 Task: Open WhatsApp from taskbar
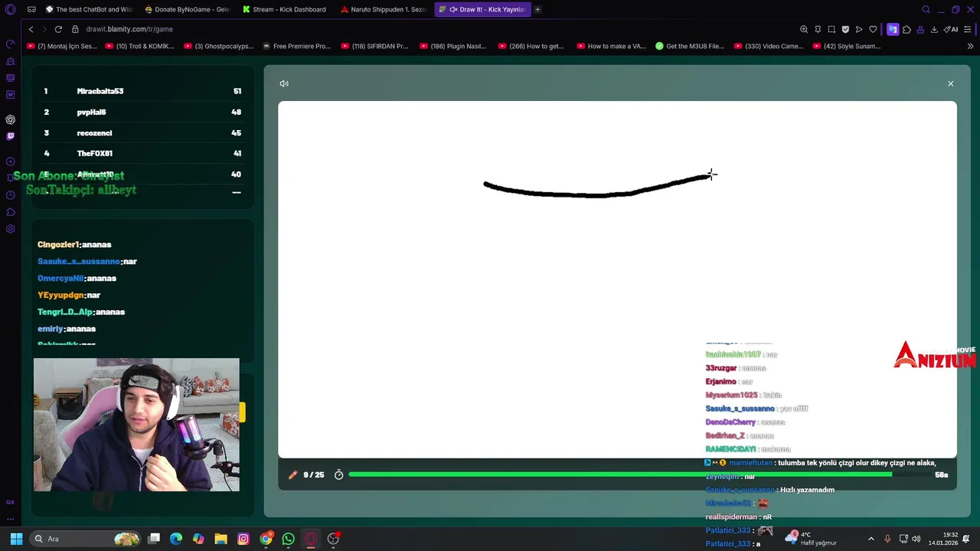pos(288,539)
